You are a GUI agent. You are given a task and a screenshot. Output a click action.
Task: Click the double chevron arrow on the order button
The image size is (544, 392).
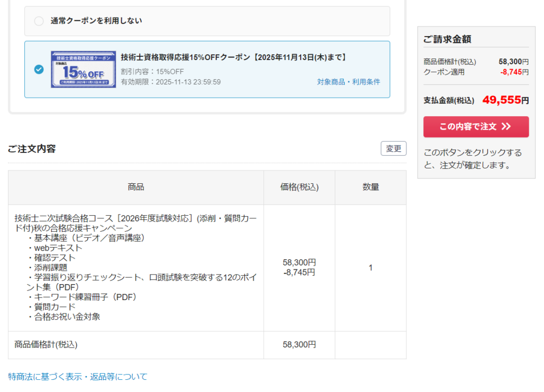[506, 127]
